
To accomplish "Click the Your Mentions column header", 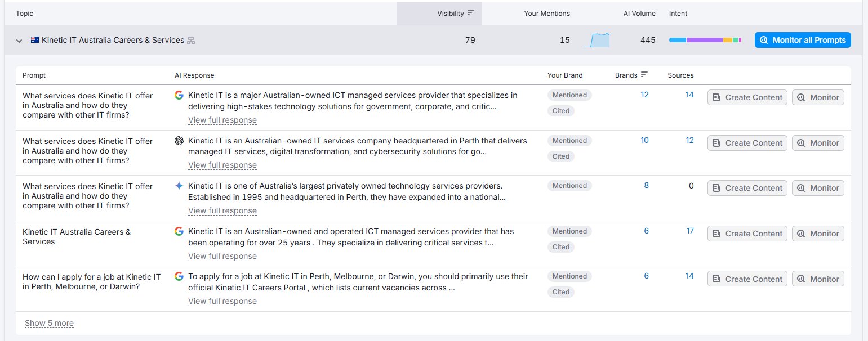I will [x=546, y=13].
